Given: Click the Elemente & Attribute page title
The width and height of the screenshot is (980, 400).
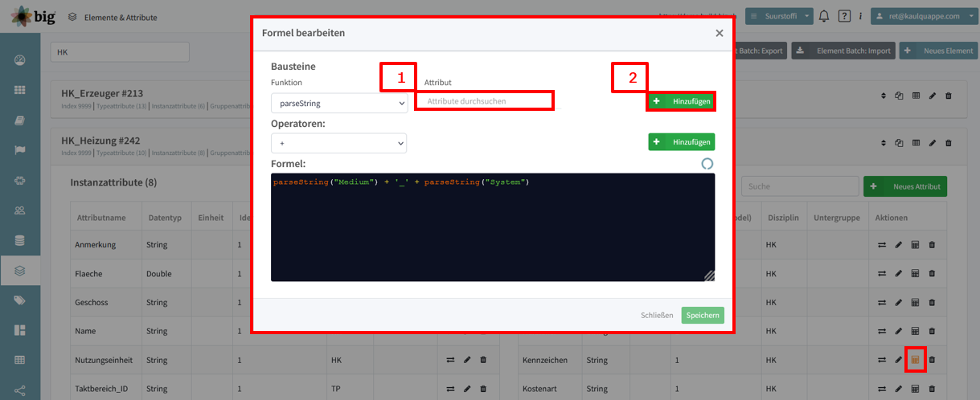Looking at the screenshot, I should tap(121, 17).
